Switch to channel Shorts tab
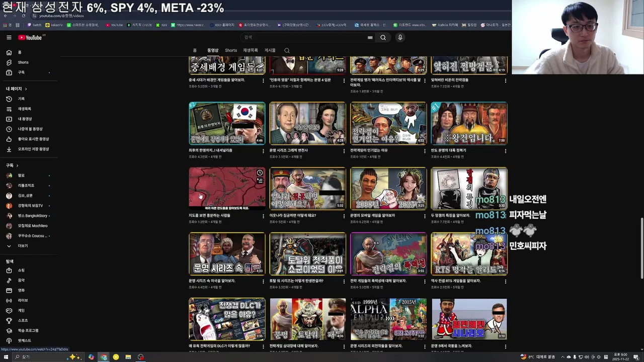 click(231, 50)
